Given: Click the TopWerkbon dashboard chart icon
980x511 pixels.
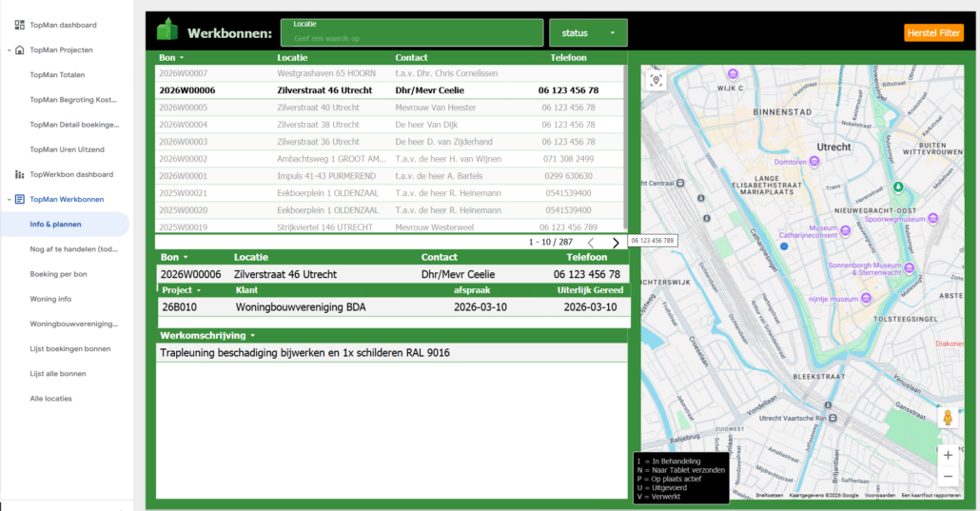Looking at the screenshot, I should pyautogui.click(x=19, y=174).
